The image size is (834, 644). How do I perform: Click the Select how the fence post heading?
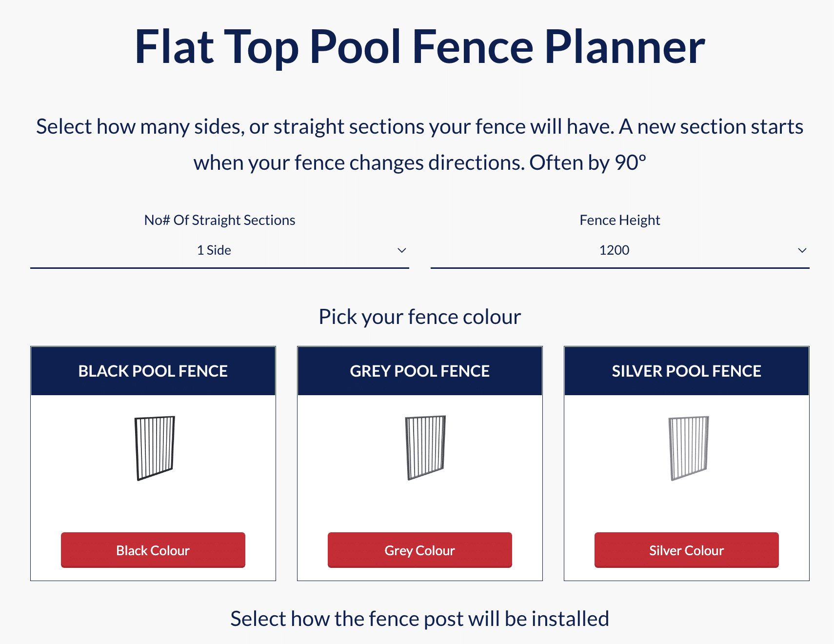pyautogui.click(x=420, y=619)
